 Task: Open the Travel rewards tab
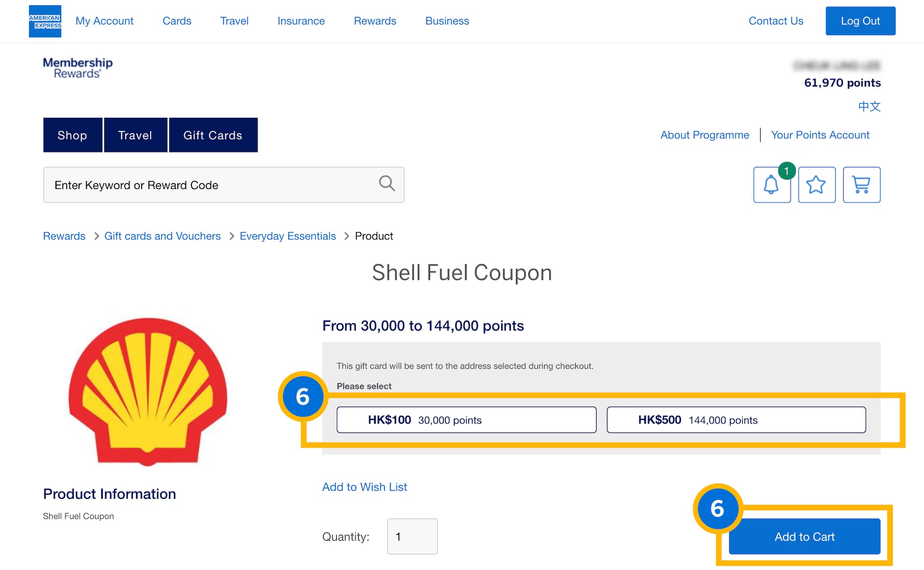pos(135,135)
